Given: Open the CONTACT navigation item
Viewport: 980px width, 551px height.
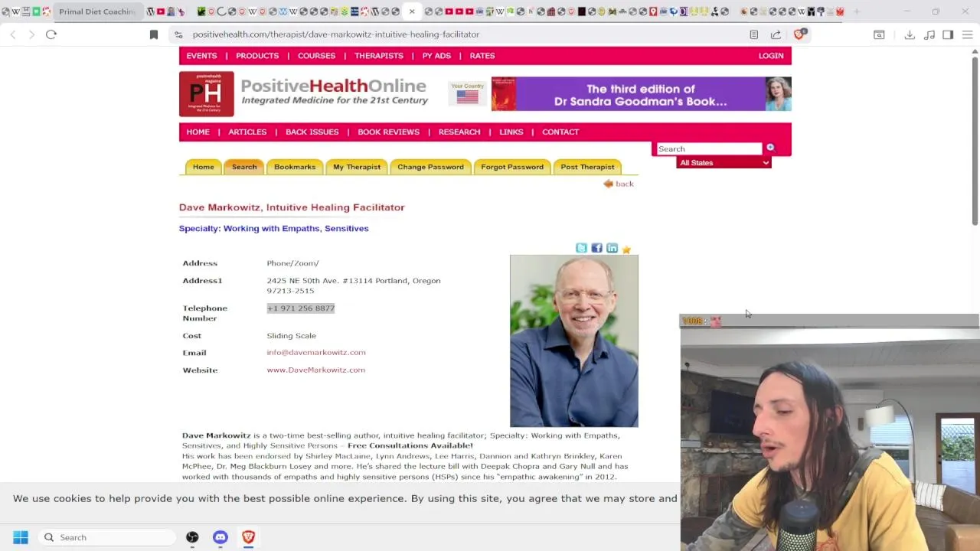Looking at the screenshot, I should pyautogui.click(x=560, y=132).
